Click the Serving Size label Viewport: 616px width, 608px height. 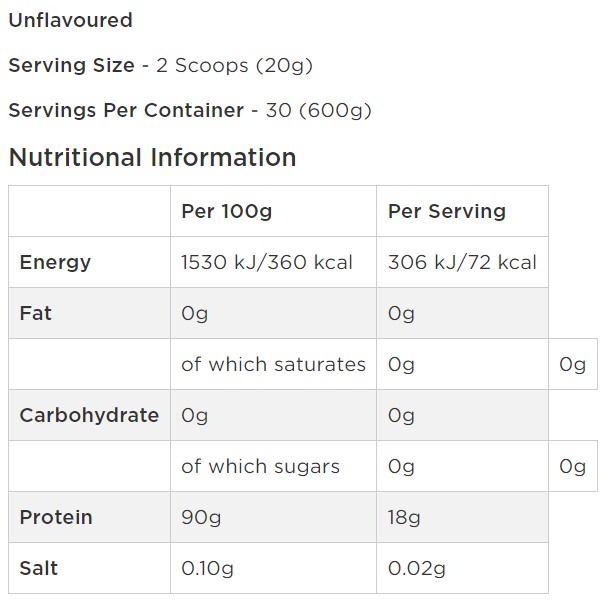click(x=71, y=66)
